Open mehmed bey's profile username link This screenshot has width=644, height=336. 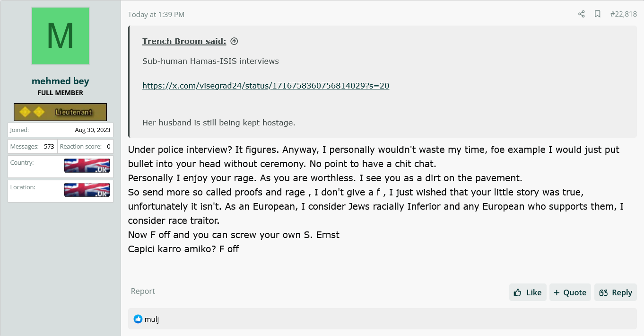tap(61, 81)
